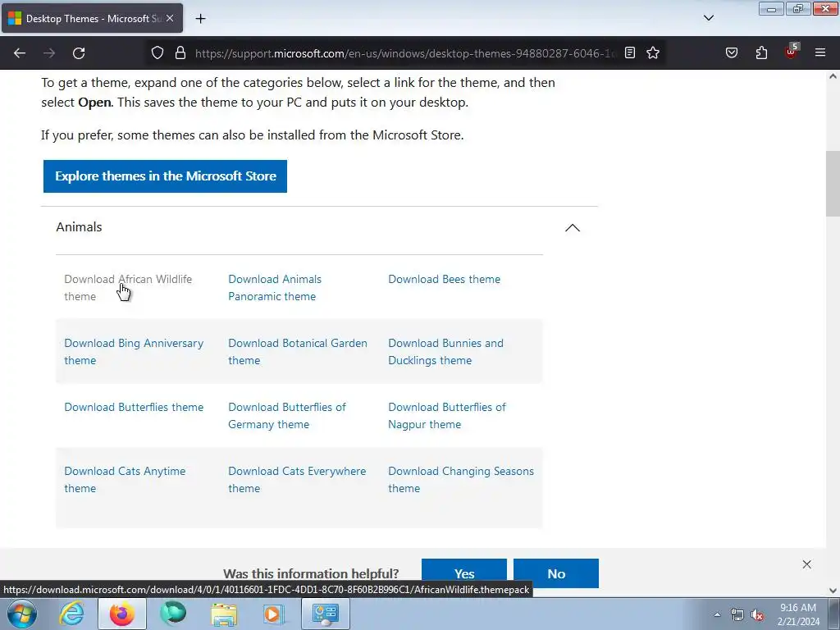Image resolution: width=840 pixels, height=630 pixels.
Task: Open the clock showing 9:16 AM
Action: click(798, 614)
